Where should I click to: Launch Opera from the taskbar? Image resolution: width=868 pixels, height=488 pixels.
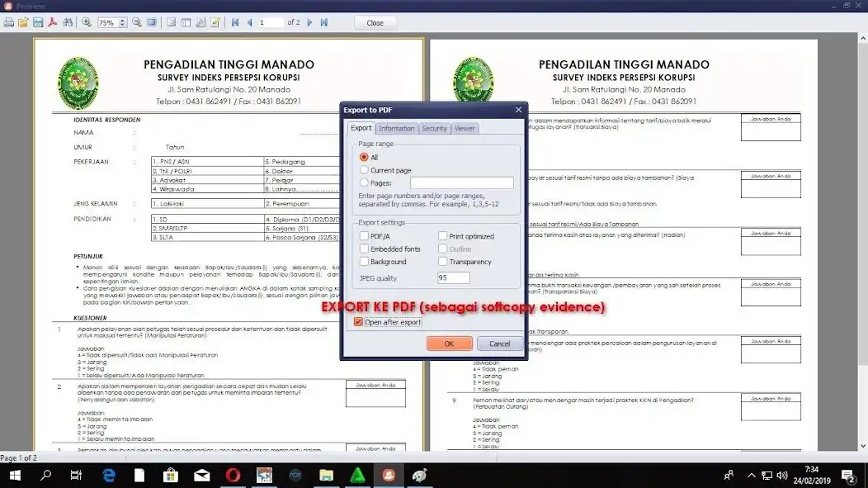tap(234, 475)
